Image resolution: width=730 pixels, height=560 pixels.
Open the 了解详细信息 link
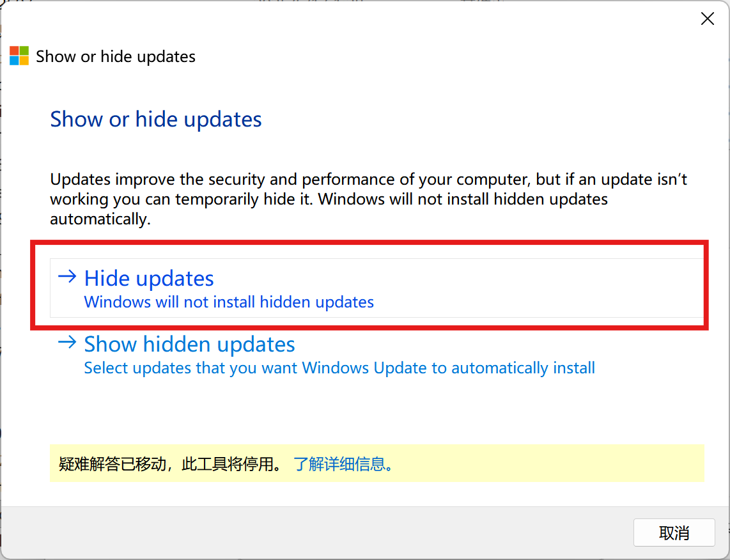pyautogui.click(x=343, y=464)
